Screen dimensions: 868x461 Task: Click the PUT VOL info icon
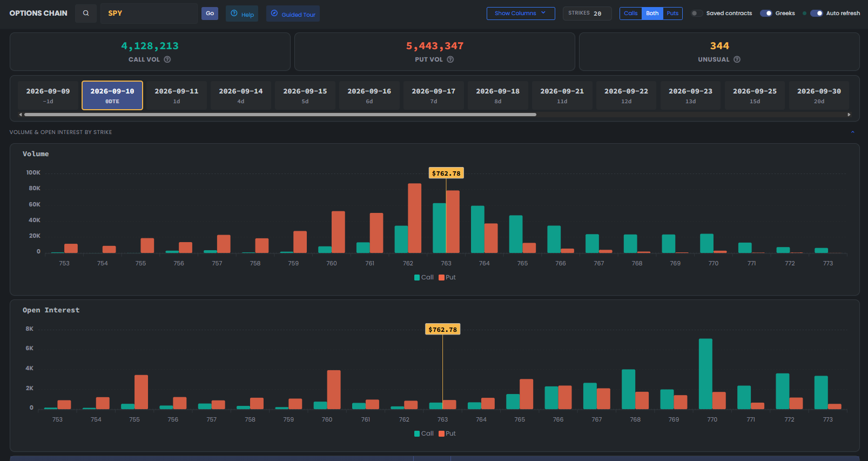[450, 59]
